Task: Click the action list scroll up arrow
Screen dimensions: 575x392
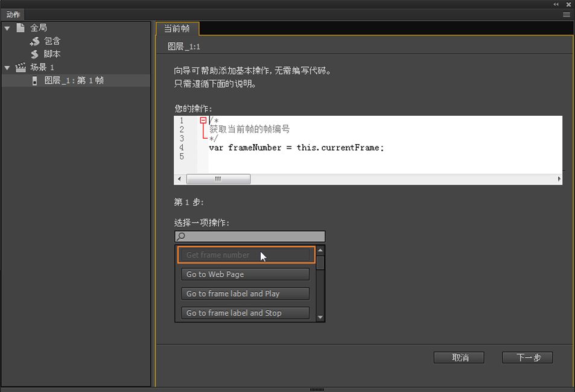Action: [320, 250]
